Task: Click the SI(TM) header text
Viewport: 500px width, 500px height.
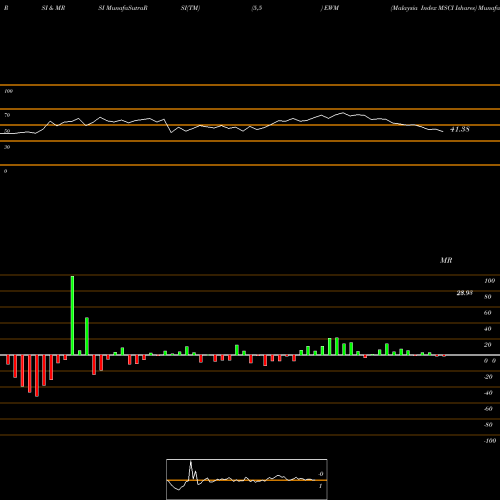Action: click(190, 8)
